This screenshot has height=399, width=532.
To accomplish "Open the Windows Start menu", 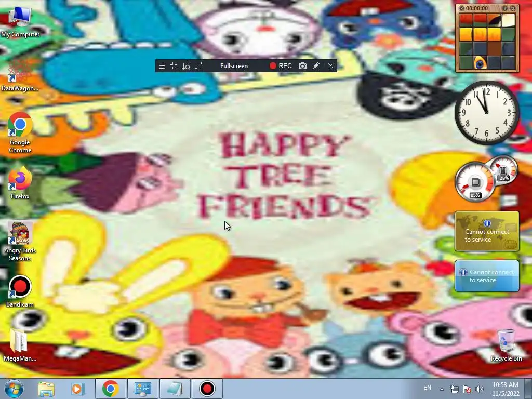I will tap(14, 389).
